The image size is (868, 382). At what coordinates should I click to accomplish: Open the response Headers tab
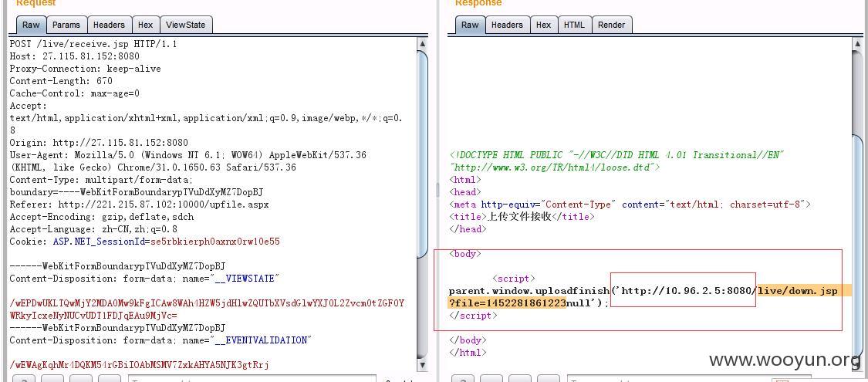(507, 25)
